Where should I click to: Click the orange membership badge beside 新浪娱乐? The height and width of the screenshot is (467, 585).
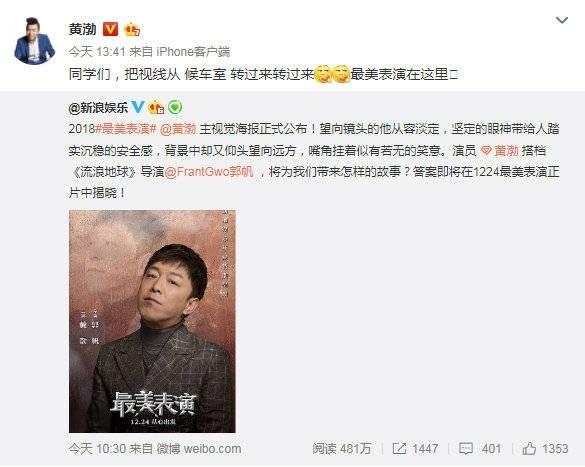coord(156,107)
